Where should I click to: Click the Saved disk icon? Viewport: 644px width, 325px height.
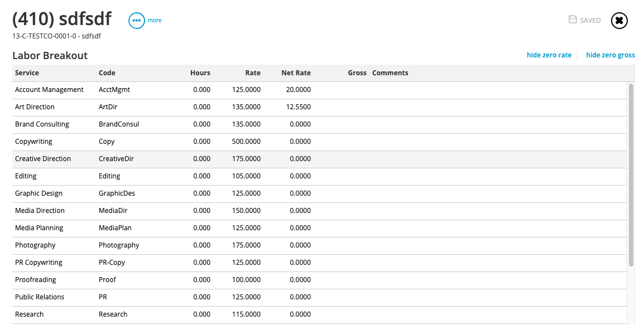point(573,20)
